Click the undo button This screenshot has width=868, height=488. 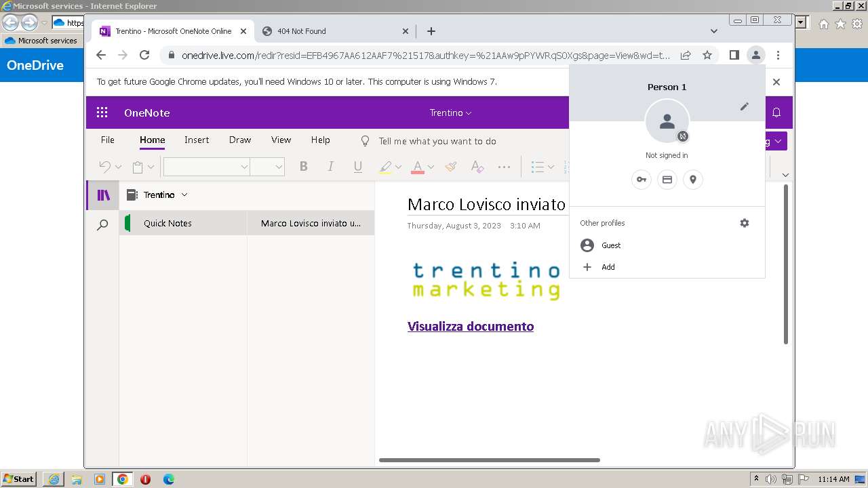(104, 167)
